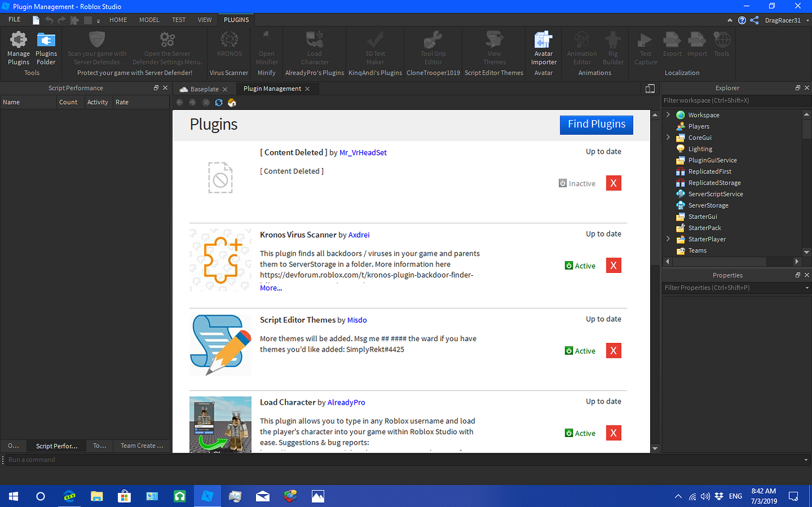Click the View Themes ribbon icon
Screen dimensions: 812x507
pos(494,48)
